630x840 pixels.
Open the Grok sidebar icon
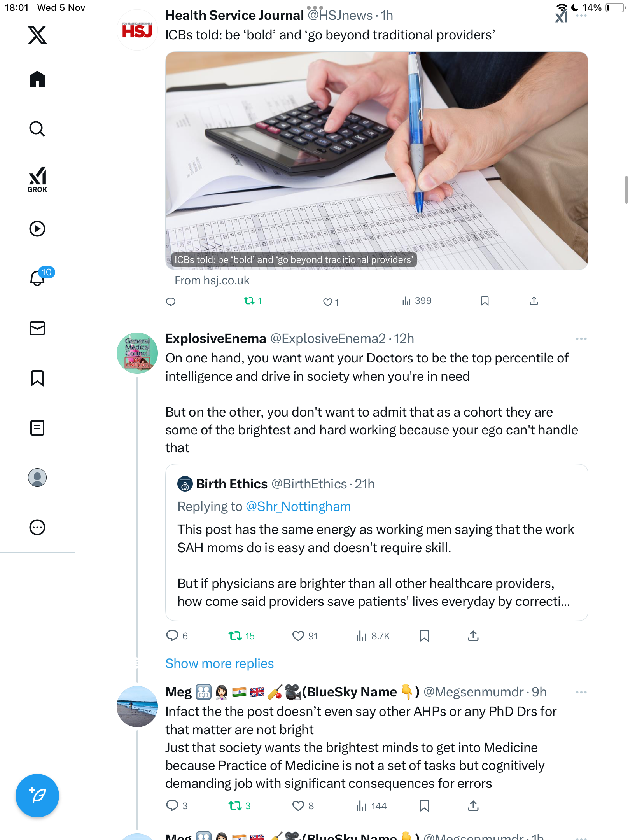click(37, 179)
